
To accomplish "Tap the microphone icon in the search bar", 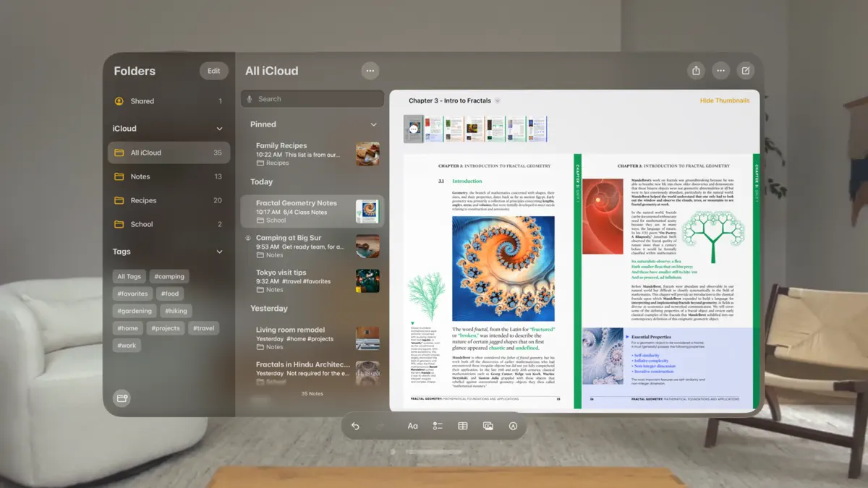I will (251, 98).
